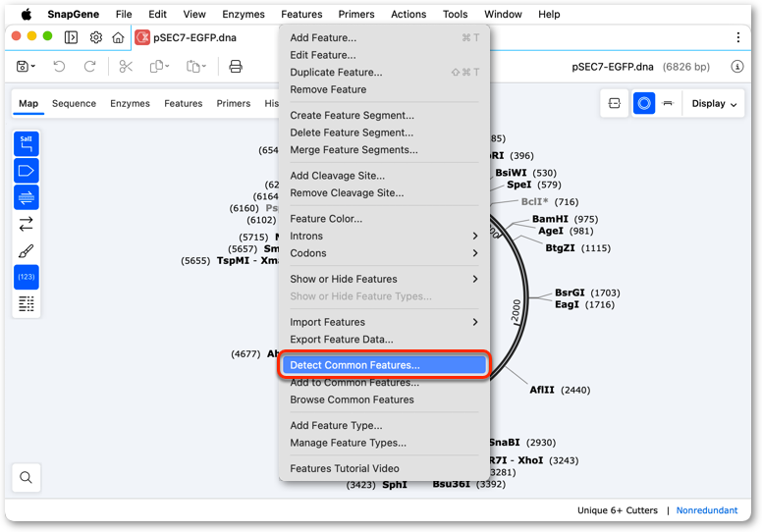Viewport: 762px width, 532px height.
Task: Open the Tools menu in menu bar
Action: point(455,14)
